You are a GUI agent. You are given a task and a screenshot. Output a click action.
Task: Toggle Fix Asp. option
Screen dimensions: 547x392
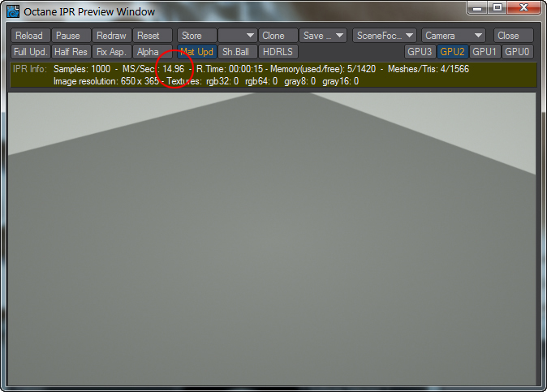[112, 52]
